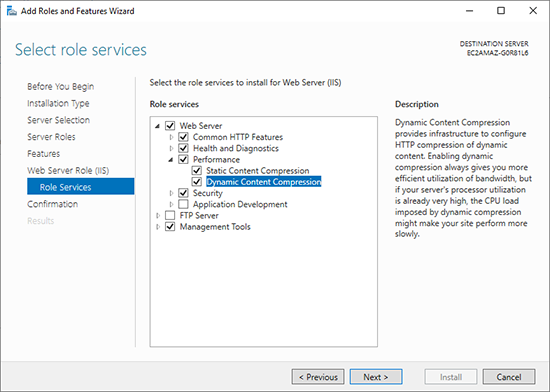Click the wizard icon in the title bar
Viewport: 550px width, 392px height.
(x=12, y=11)
